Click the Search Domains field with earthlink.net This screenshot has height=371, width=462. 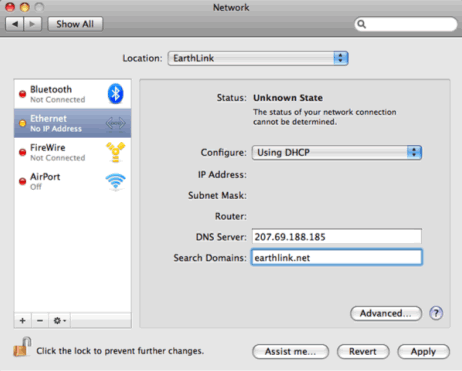pos(337,257)
